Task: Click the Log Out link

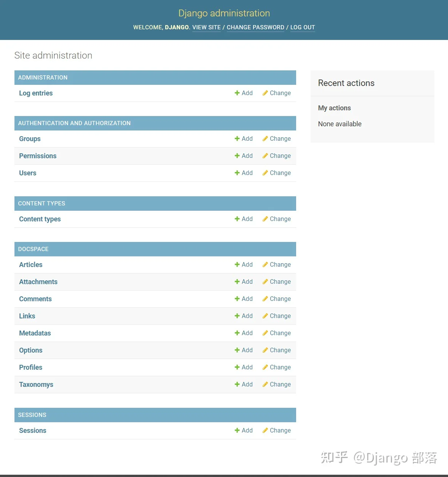Action: click(x=303, y=27)
